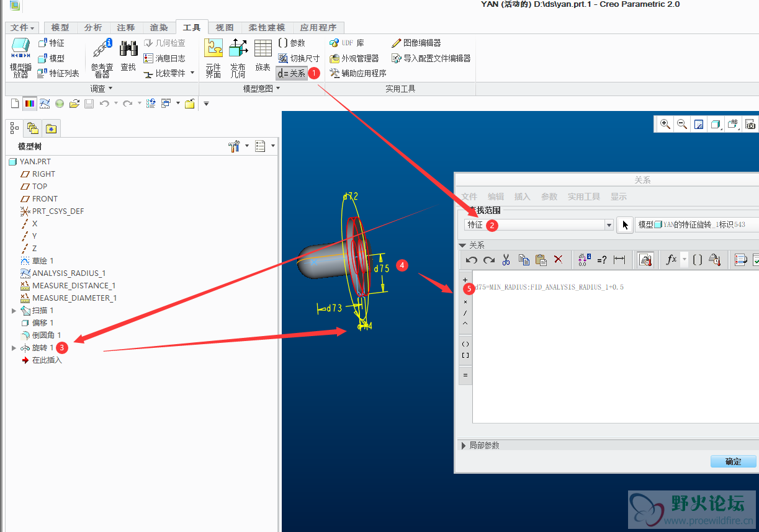Image resolution: width=759 pixels, height=532 pixels.
Task: Open the 族表 family table
Action: point(263,56)
